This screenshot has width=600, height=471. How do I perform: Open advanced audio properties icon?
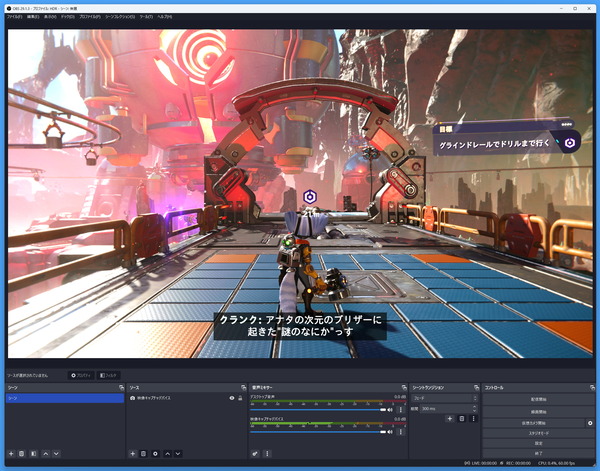[255, 454]
